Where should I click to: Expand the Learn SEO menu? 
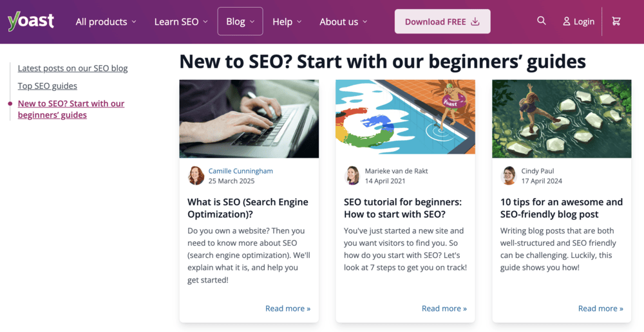click(181, 21)
